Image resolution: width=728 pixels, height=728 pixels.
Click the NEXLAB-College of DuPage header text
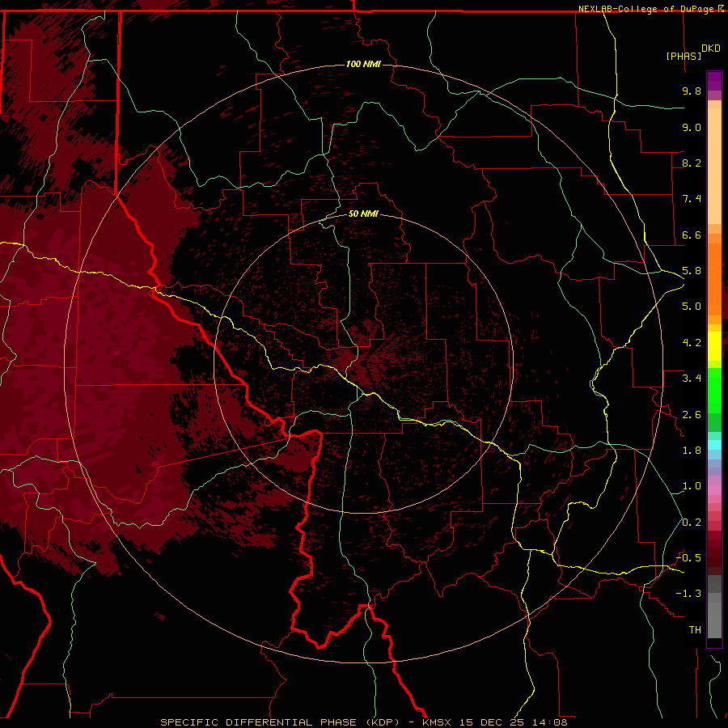[648, 9]
